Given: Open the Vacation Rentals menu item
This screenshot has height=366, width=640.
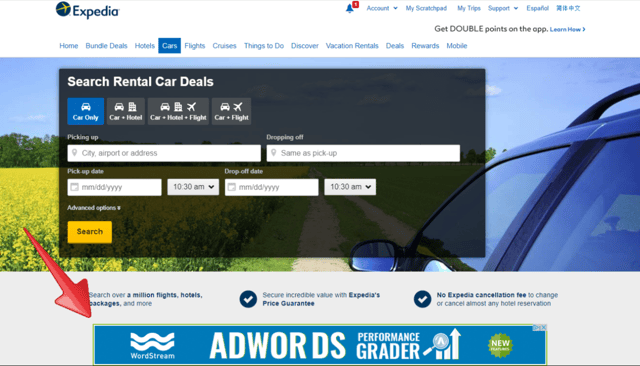Looking at the screenshot, I should pos(352,46).
